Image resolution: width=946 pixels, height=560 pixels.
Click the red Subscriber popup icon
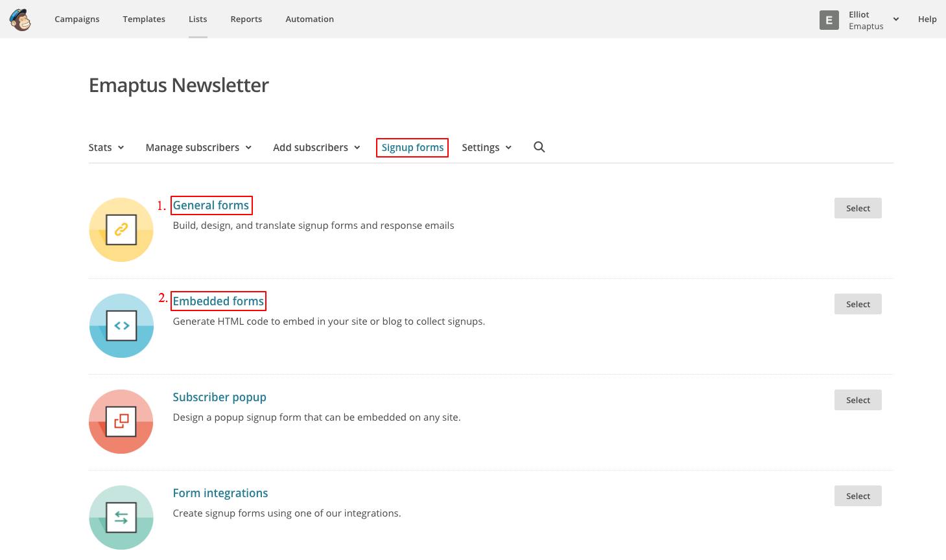[121, 421]
